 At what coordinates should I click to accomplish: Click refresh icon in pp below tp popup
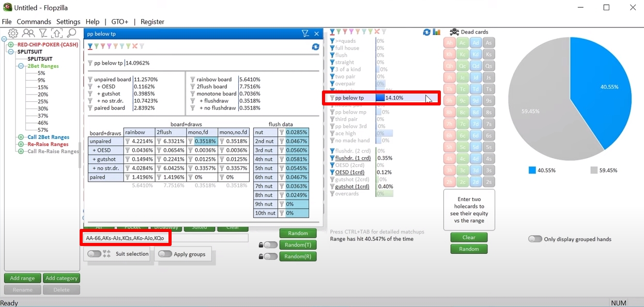coord(315,47)
